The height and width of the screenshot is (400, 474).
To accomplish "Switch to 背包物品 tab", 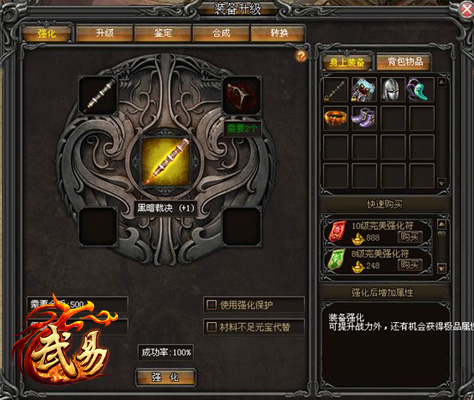I will 404,62.
